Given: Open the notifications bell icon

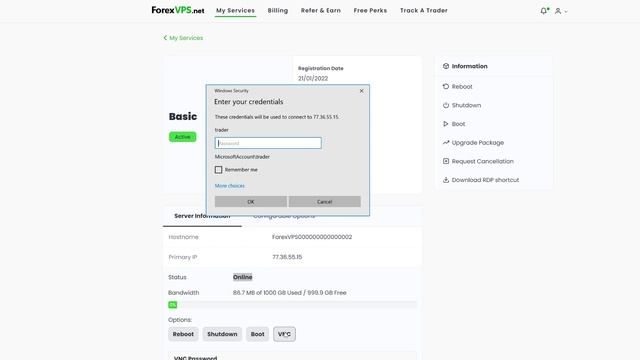Looking at the screenshot, I should click(x=544, y=11).
